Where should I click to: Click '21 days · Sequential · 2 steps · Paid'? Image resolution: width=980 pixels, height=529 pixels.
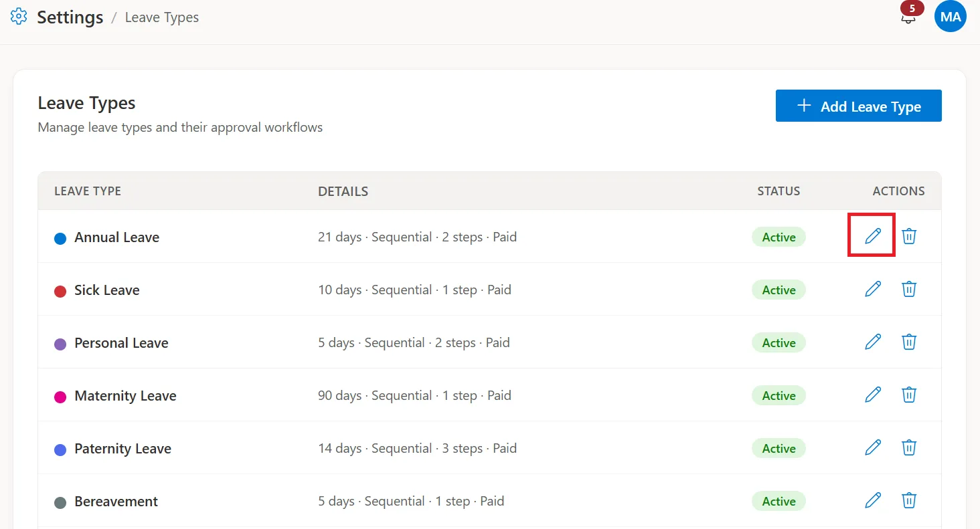417,237
